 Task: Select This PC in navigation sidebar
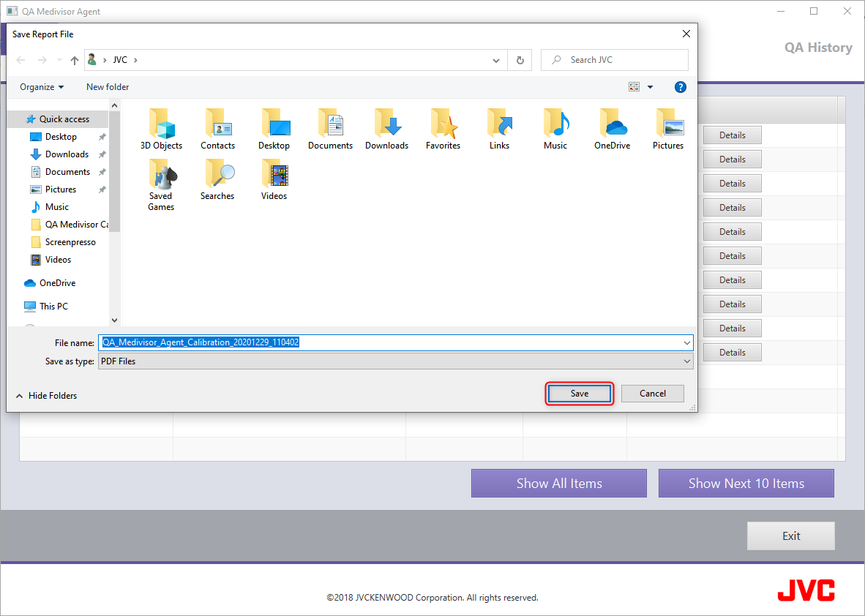[x=53, y=306]
